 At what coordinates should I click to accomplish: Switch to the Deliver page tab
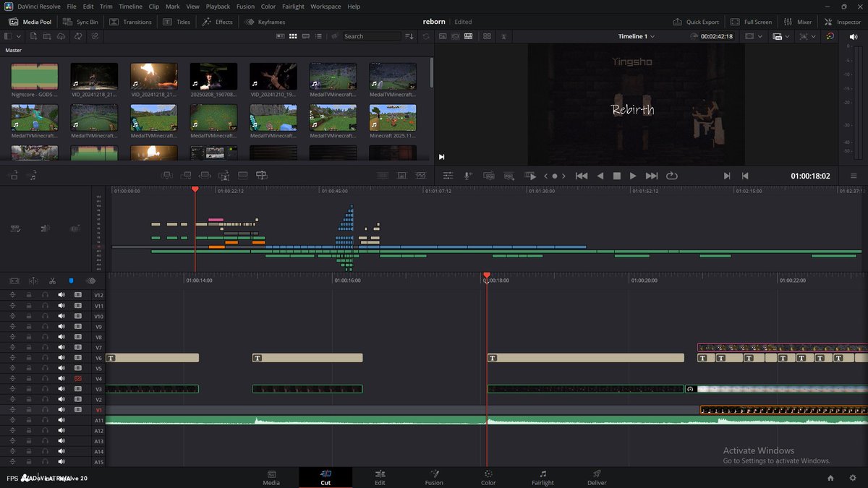tap(596, 478)
